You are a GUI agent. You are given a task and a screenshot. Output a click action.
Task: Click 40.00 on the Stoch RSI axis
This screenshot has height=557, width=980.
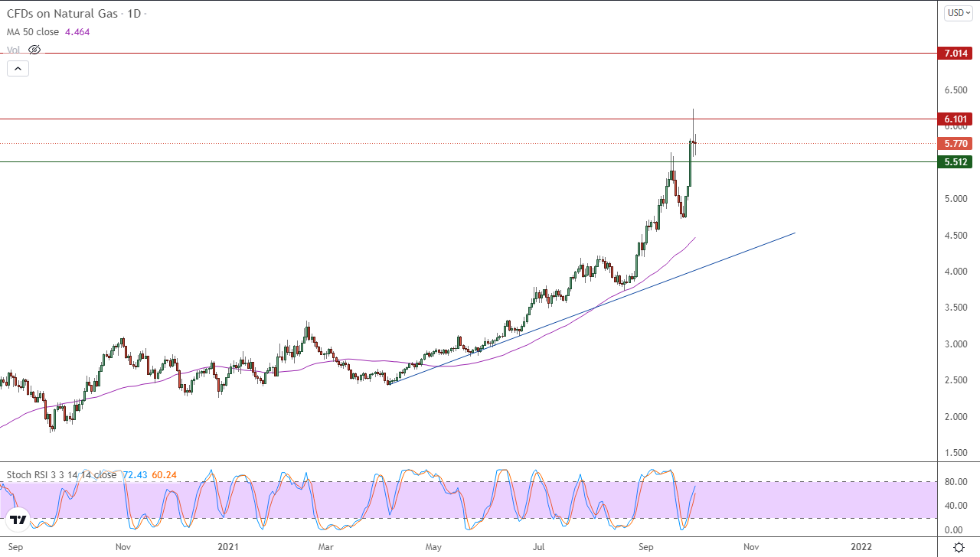click(x=956, y=506)
